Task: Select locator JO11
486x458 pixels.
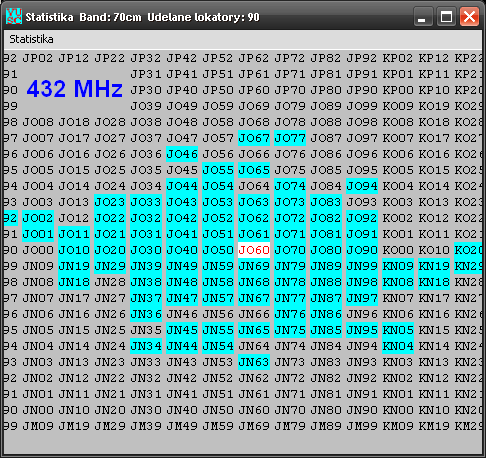Action: (x=74, y=234)
